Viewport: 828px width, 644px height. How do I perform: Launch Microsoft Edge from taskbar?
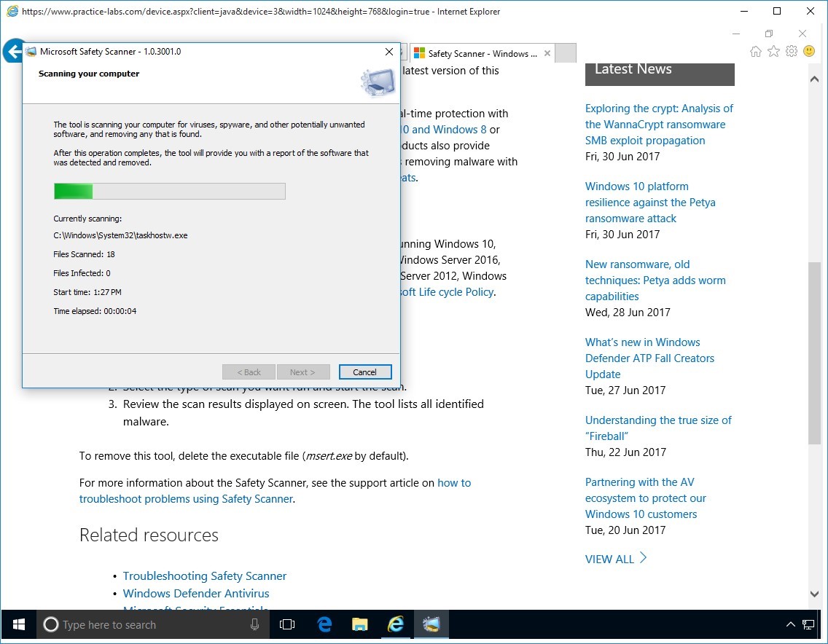click(324, 625)
